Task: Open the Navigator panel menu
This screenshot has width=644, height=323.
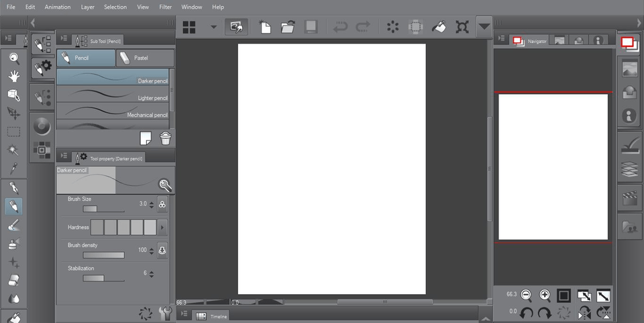Action: [501, 39]
